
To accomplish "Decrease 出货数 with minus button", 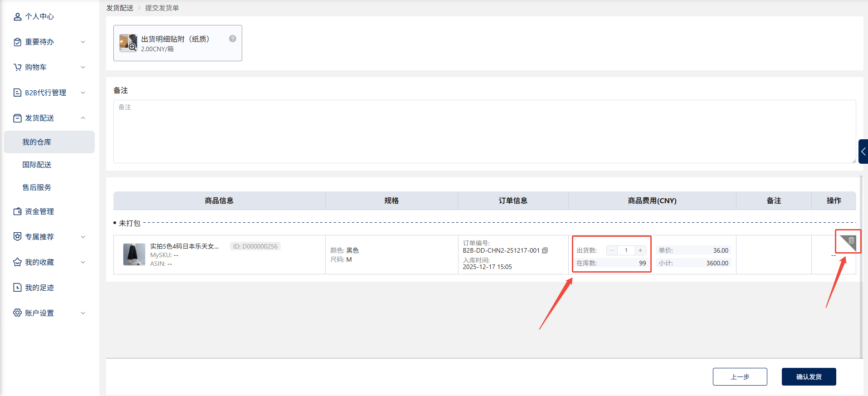I will [x=612, y=250].
